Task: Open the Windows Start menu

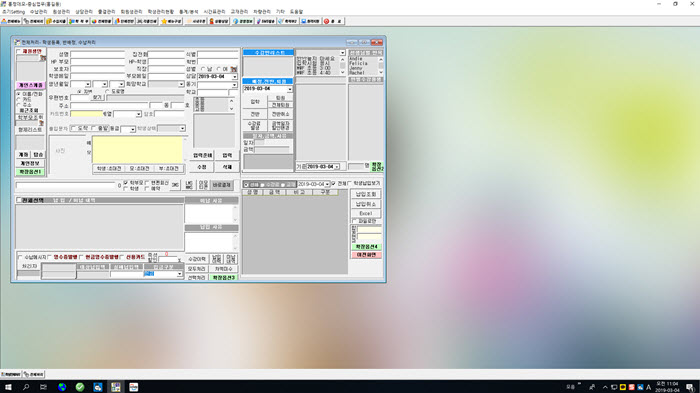Action: click(x=8, y=387)
